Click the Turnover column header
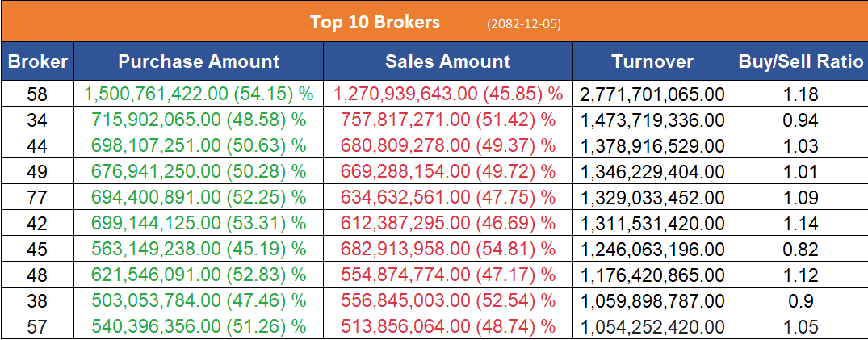 coord(652,61)
